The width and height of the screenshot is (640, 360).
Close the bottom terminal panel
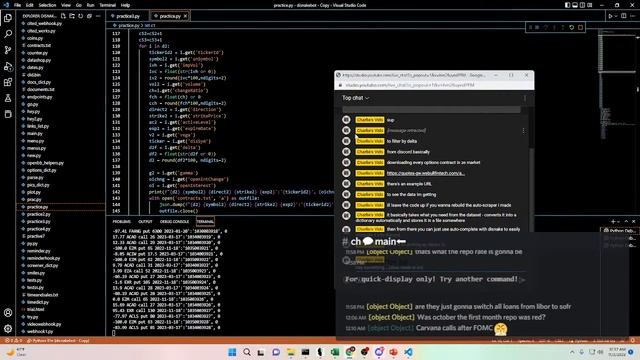(633, 221)
